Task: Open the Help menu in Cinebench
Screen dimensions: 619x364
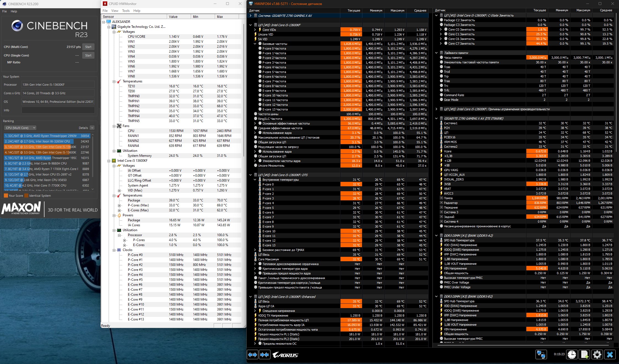Action: pos(14,11)
